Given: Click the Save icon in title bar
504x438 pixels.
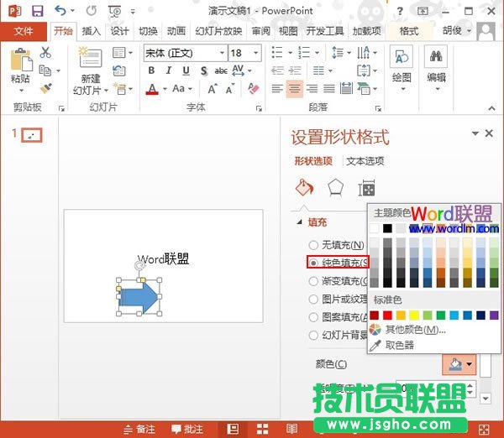Looking at the screenshot, I should (x=37, y=11).
